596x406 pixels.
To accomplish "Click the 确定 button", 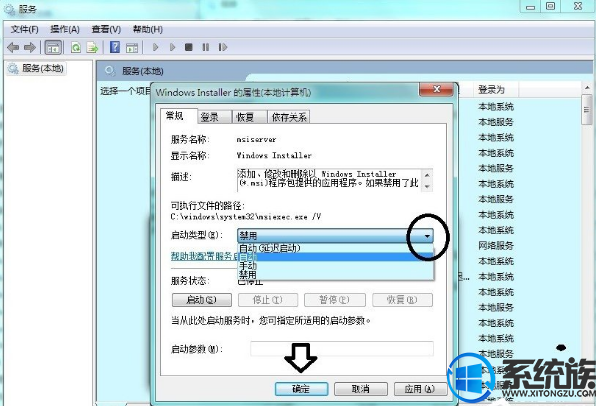I will pyautogui.click(x=301, y=389).
